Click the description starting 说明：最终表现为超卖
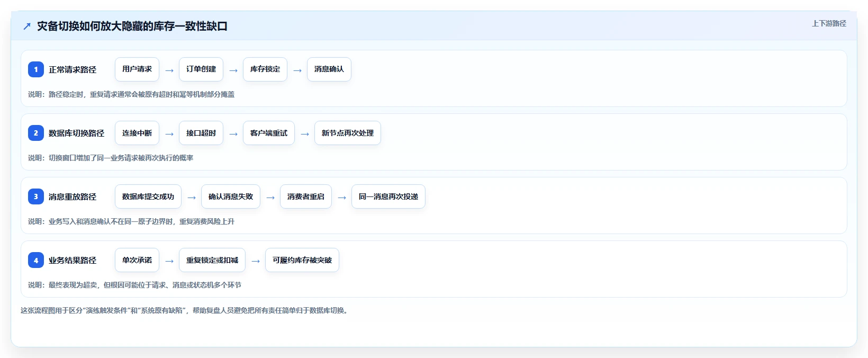Screen dimensions: 868x358 (134, 285)
